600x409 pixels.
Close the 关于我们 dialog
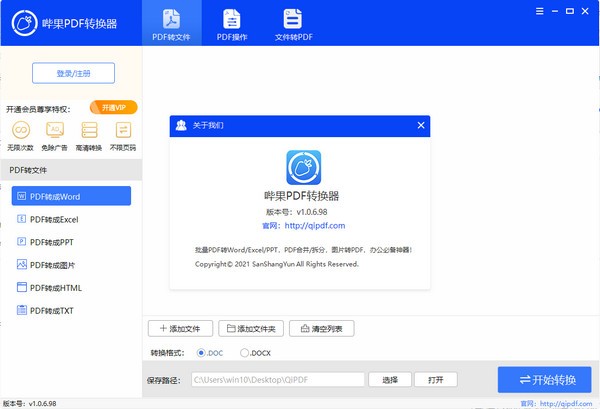(x=421, y=125)
